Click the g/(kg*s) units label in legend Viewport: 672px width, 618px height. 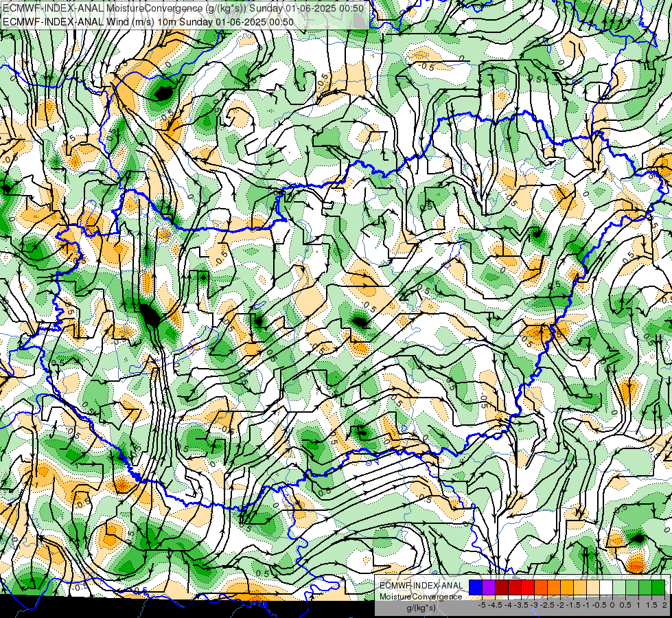421,608
